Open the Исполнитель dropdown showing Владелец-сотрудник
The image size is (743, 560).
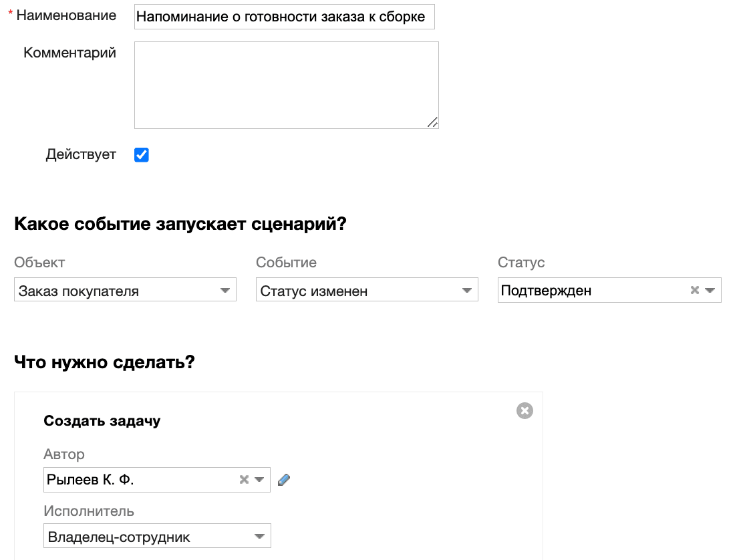pyautogui.click(x=261, y=535)
